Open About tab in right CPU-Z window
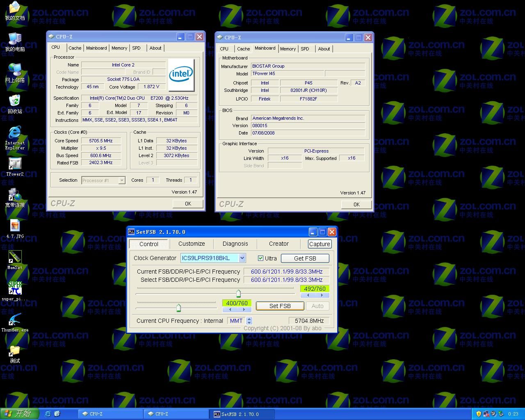Image resolution: width=525 pixels, height=420 pixels. pyautogui.click(x=324, y=49)
